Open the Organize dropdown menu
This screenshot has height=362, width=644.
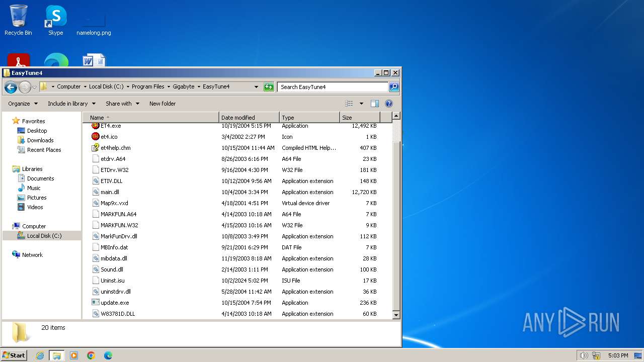coord(23,104)
